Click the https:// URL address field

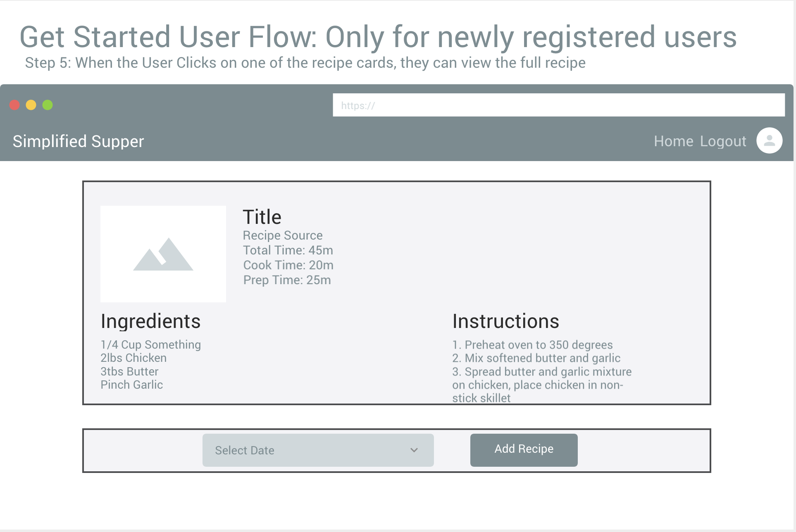(558, 105)
